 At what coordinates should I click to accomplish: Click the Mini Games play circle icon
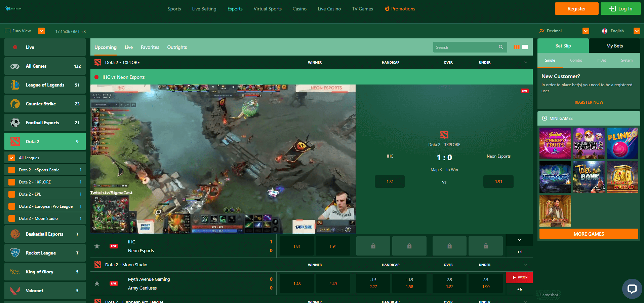click(545, 118)
